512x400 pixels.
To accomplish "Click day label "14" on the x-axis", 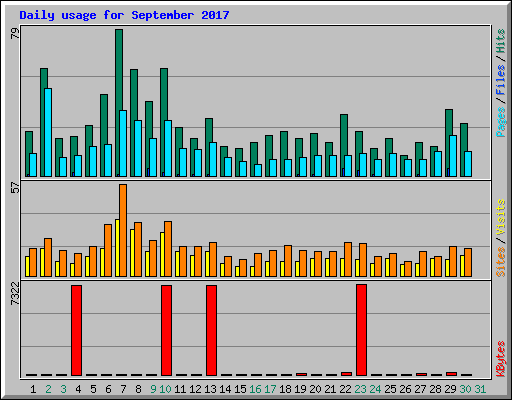I will click(x=225, y=389).
